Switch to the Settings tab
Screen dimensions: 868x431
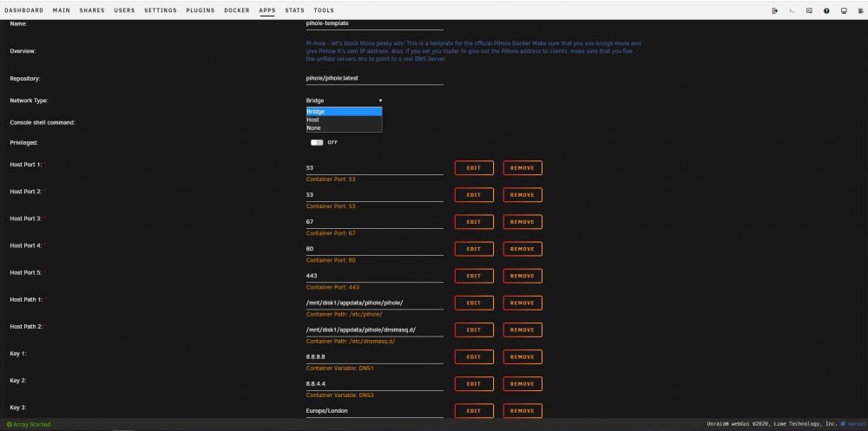(161, 10)
